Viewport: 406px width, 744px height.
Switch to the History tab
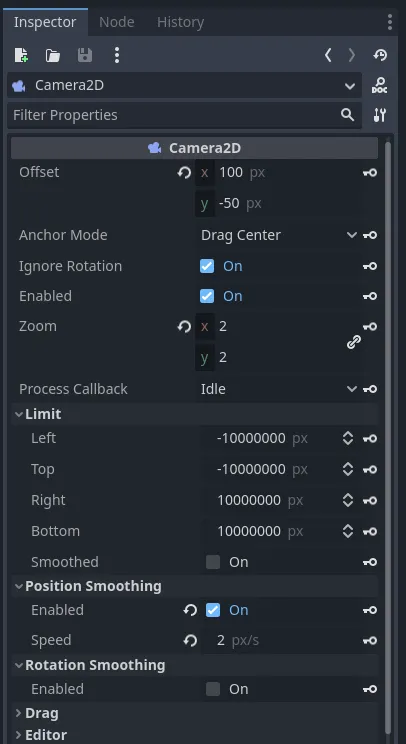181,22
